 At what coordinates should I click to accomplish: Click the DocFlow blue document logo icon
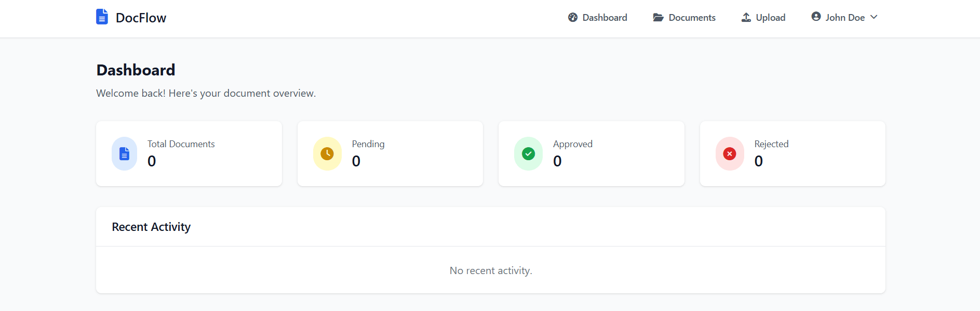coord(102,17)
